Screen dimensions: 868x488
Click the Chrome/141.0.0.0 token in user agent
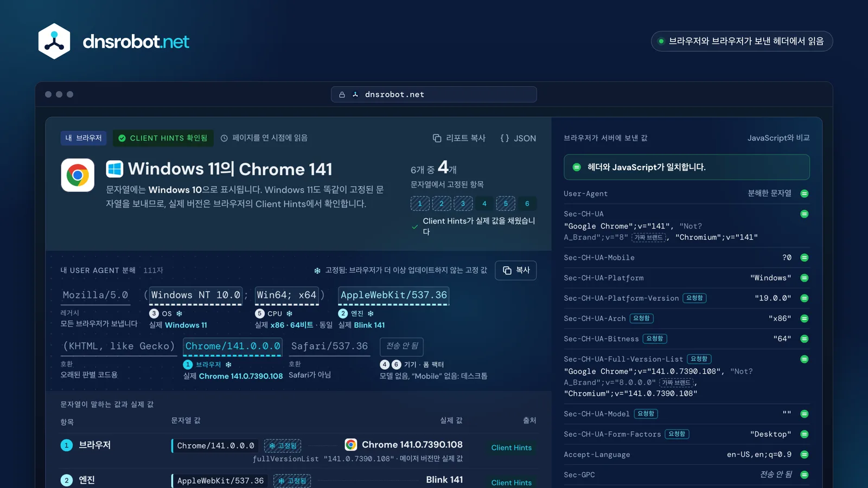coord(233,346)
